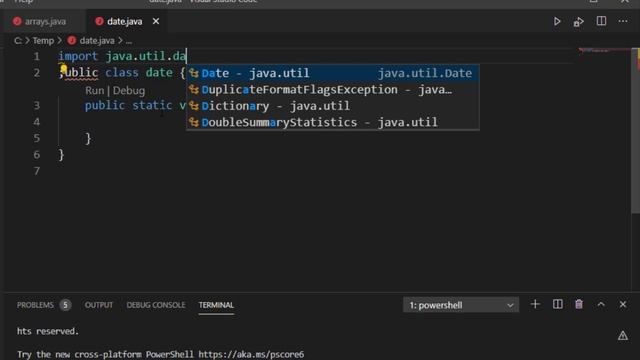The image size is (640, 360).
Task: Click the Problems count badge 5
Action: click(65, 305)
